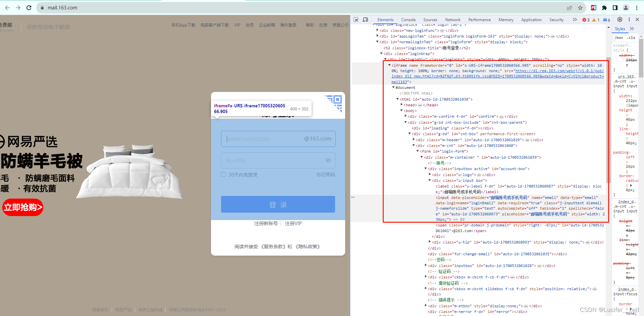Toggle device toolbar emulation in DevTools
The image size is (644, 316).
tap(366, 20)
